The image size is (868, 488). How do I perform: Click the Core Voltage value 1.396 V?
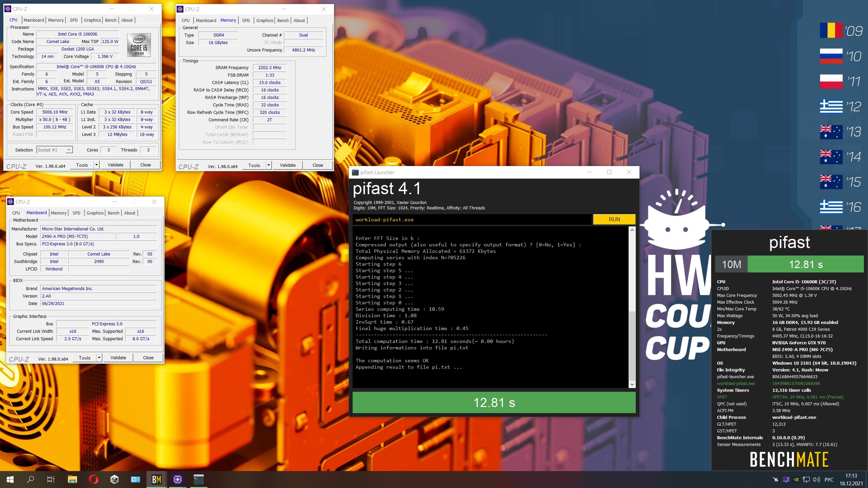click(x=105, y=57)
